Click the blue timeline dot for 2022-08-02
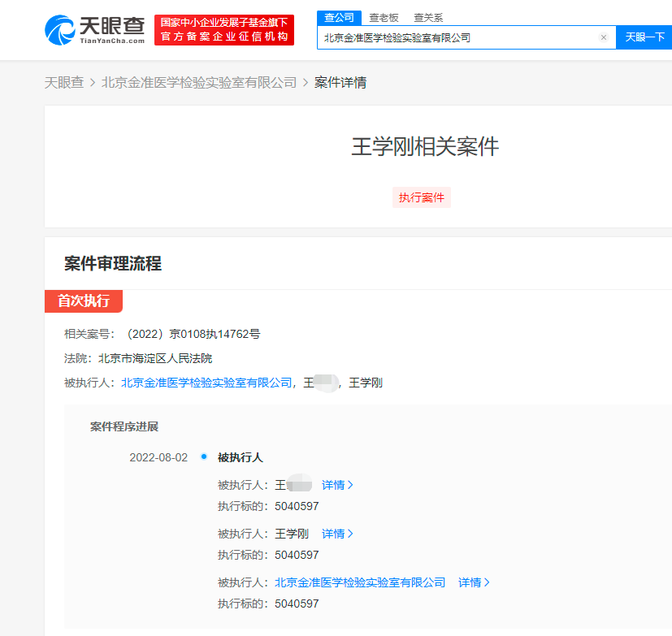This screenshot has height=636, width=672. click(x=203, y=457)
